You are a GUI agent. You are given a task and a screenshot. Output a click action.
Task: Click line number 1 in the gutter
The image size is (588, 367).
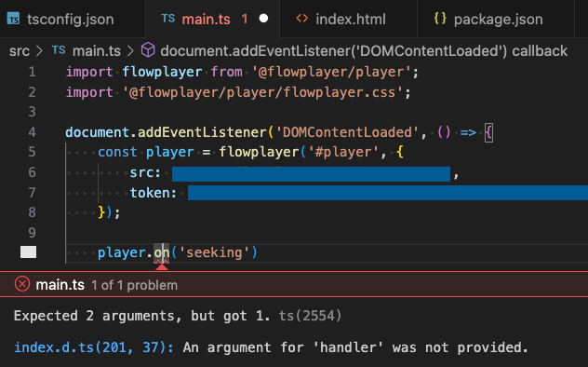pyautogui.click(x=33, y=72)
